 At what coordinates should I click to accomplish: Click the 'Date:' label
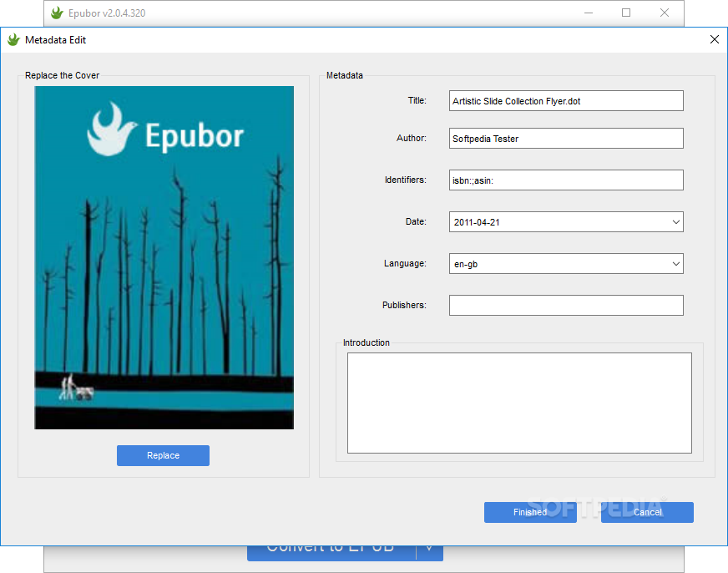coord(416,222)
